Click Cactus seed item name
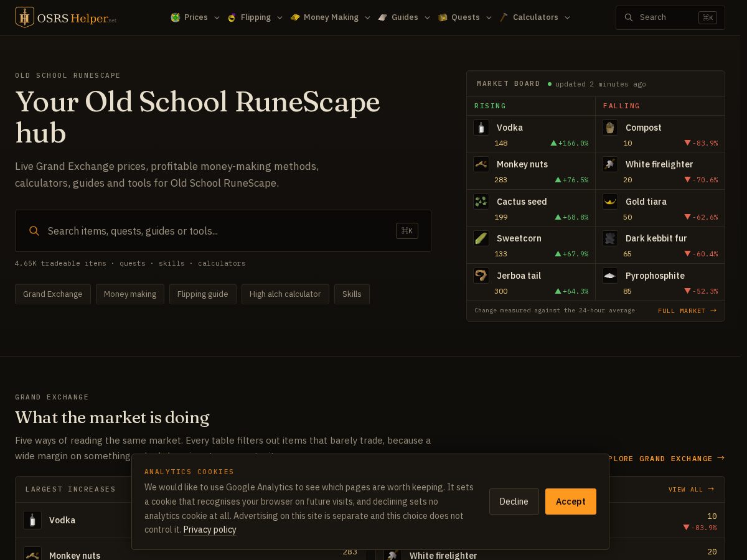747x560 pixels. pos(522,202)
